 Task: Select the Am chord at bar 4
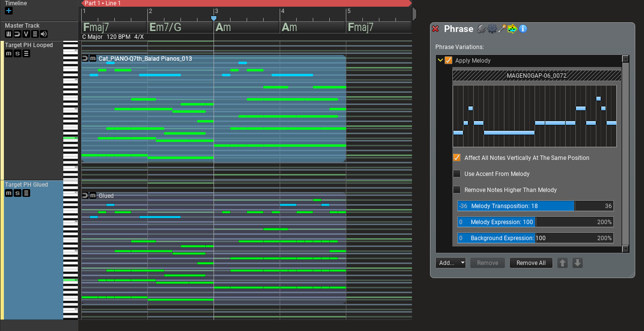point(289,27)
